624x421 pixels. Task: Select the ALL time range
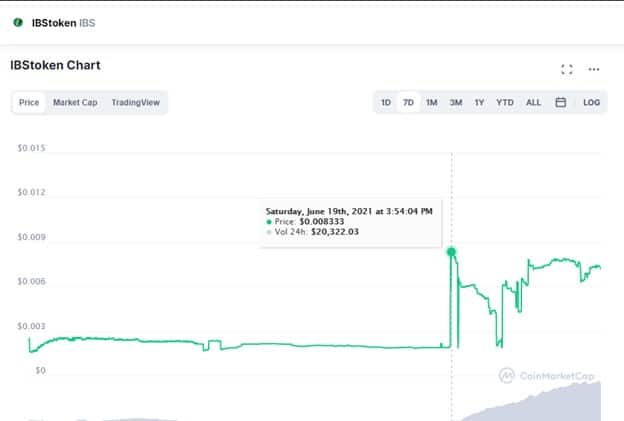click(533, 102)
